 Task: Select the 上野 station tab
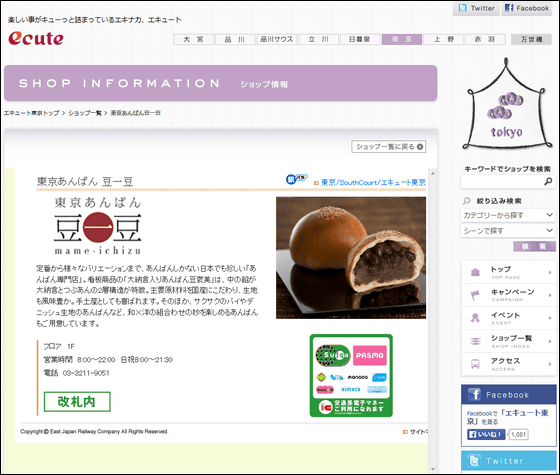[x=444, y=39]
